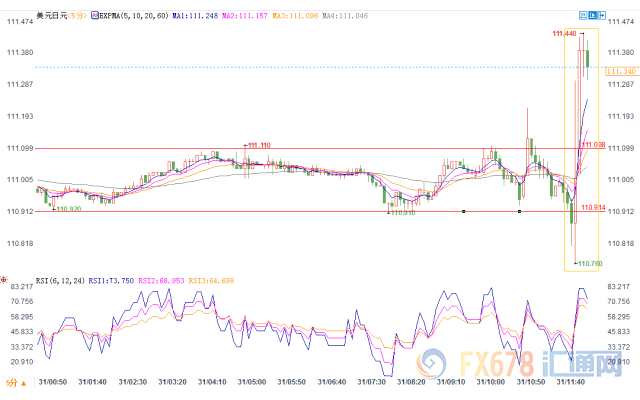
Task: Click the RSI(6,12,24) indicator label
Action: (60, 281)
